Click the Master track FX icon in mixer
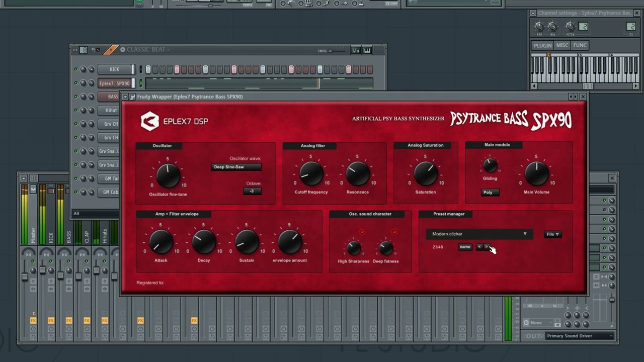The width and height of the screenshot is (644, 362). point(33,320)
